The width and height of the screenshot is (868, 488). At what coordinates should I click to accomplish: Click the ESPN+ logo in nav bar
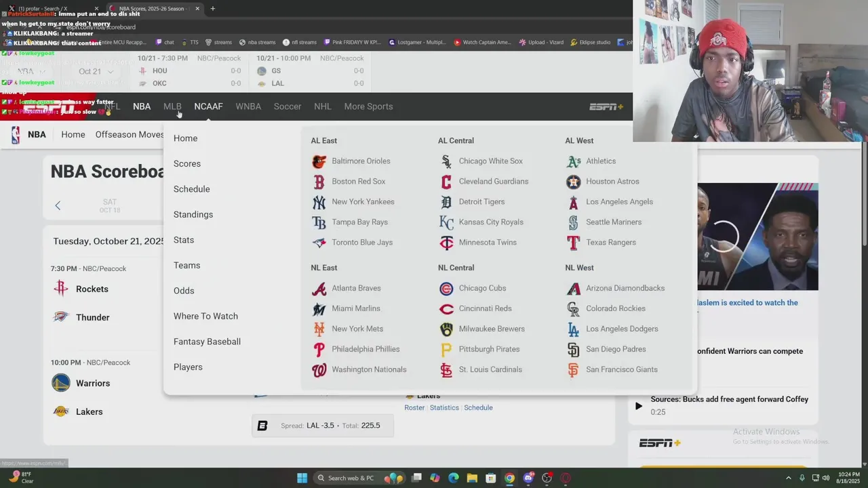coord(606,106)
